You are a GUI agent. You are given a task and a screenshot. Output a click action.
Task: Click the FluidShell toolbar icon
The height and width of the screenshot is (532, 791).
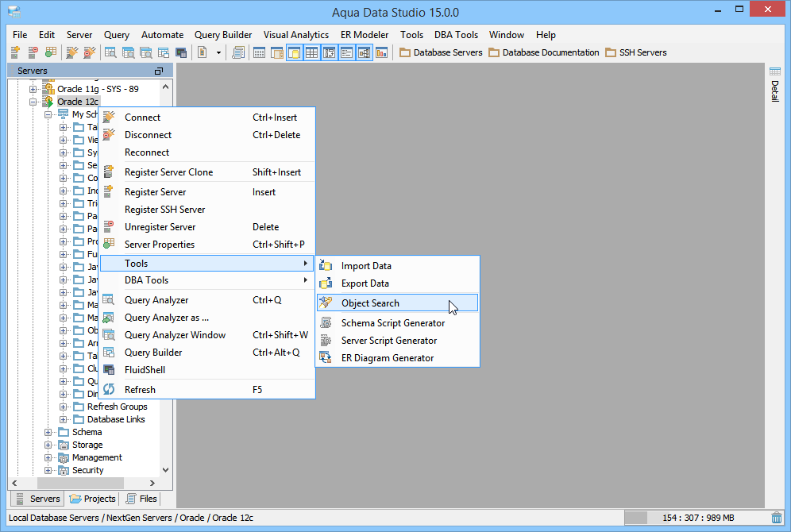pyautogui.click(x=181, y=52)
